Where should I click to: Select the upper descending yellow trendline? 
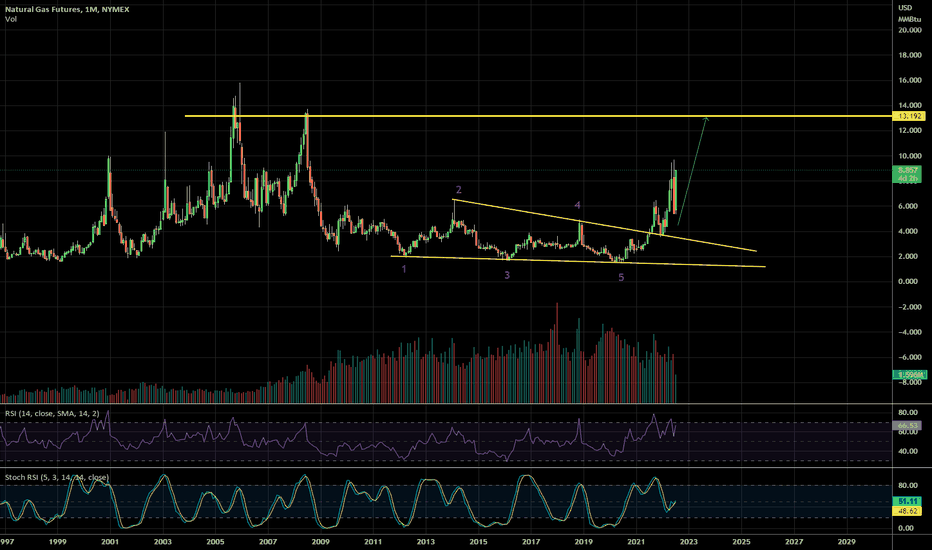point(604,225)
